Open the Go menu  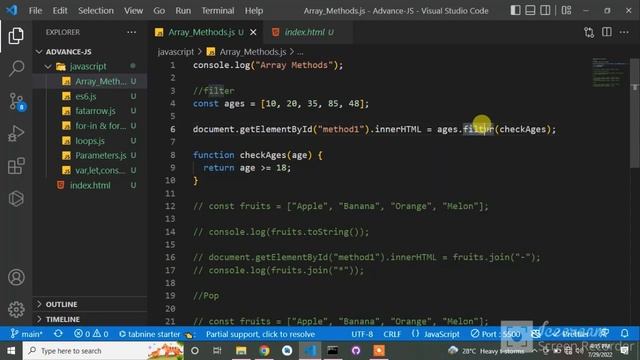coord(159,11)
